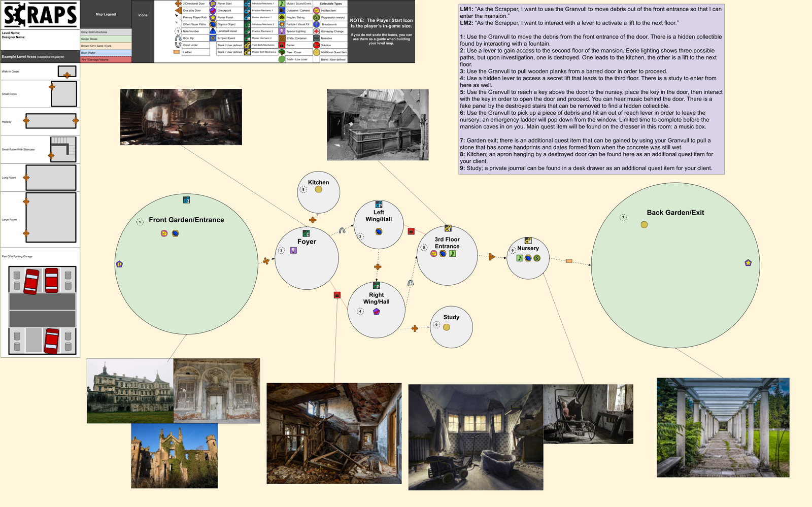Select the 'Blue: Water' legend color swatch
Screen dimensions: 812x507
tap(106, 53)
